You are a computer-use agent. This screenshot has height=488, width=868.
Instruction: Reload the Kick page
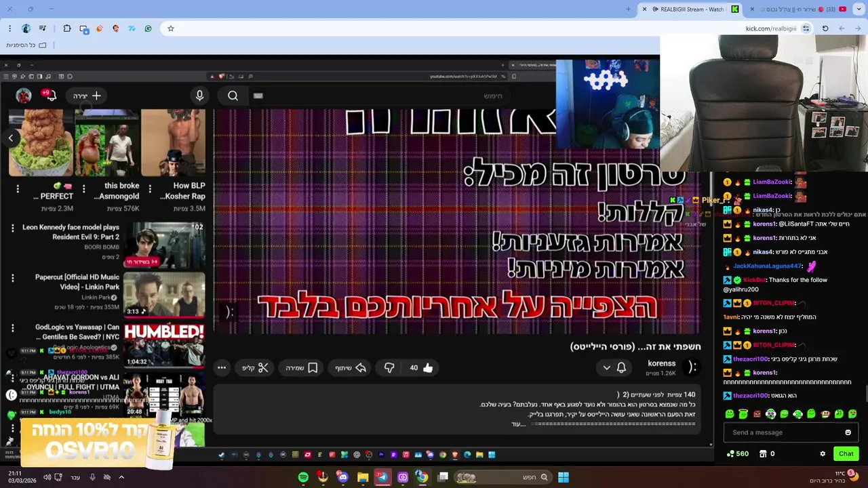tap(825, 28)
